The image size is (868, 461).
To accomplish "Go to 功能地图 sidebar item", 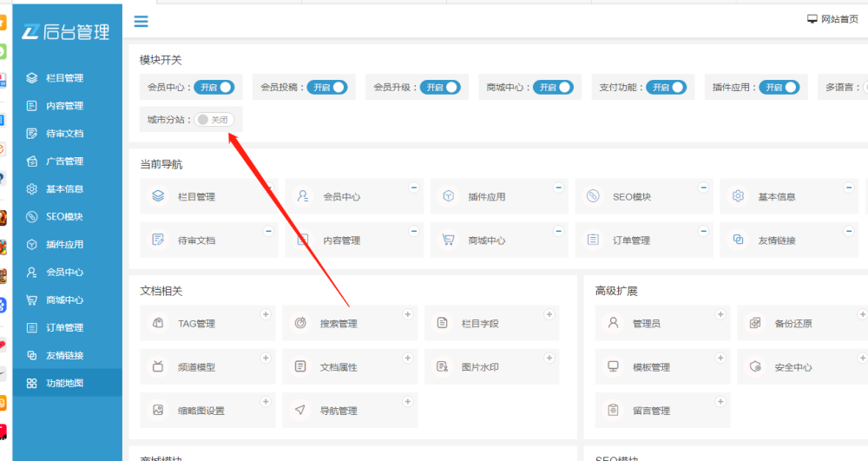I will coord(64,383).
